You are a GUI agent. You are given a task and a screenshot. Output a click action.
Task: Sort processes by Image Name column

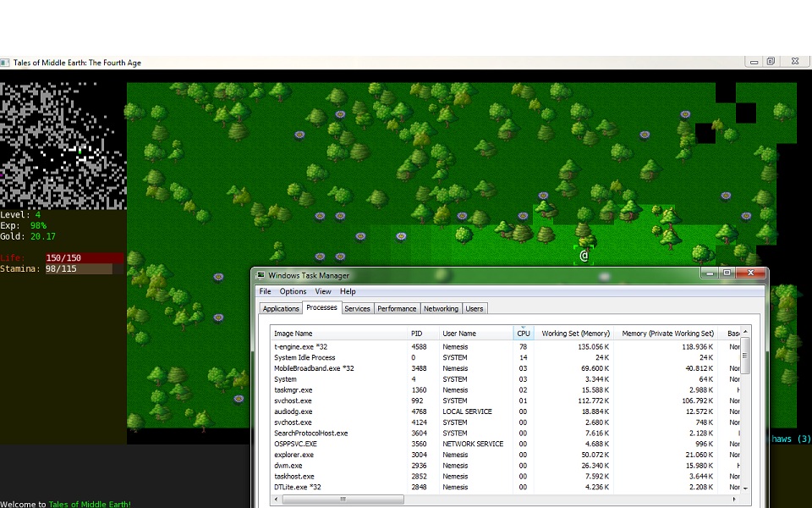pos(338,334)
